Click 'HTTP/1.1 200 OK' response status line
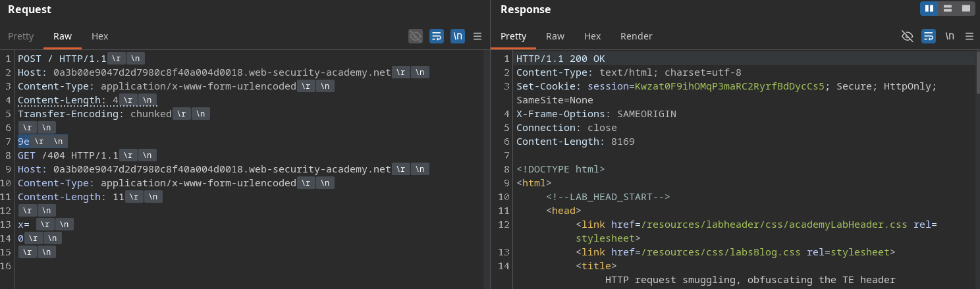Viewport: 980px width, 289px height. tap(560, 59)
